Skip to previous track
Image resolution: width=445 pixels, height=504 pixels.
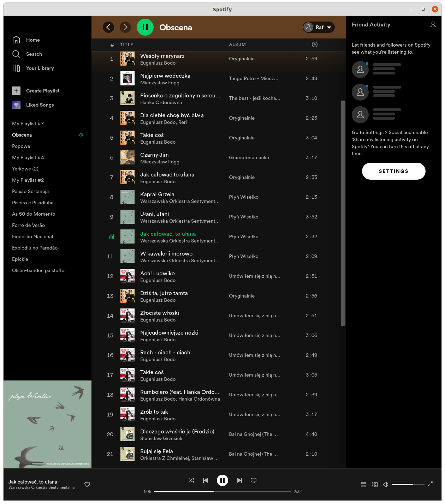click(x=206, y=480)
